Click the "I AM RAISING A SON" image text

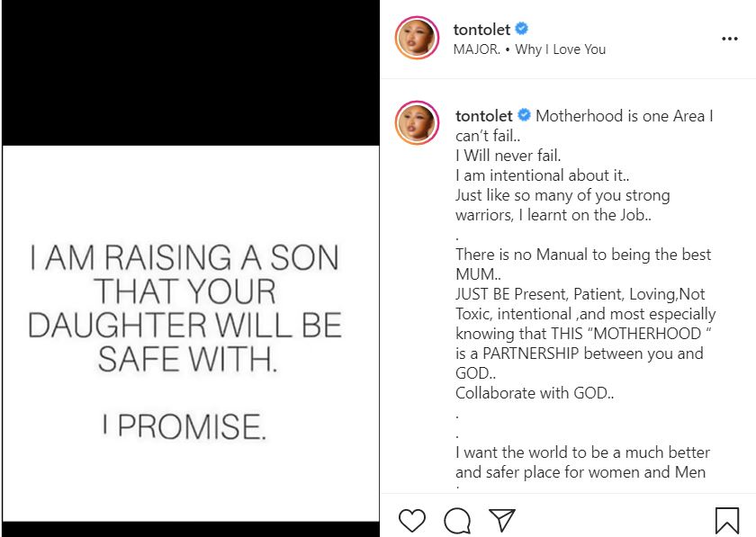[184, 259]
